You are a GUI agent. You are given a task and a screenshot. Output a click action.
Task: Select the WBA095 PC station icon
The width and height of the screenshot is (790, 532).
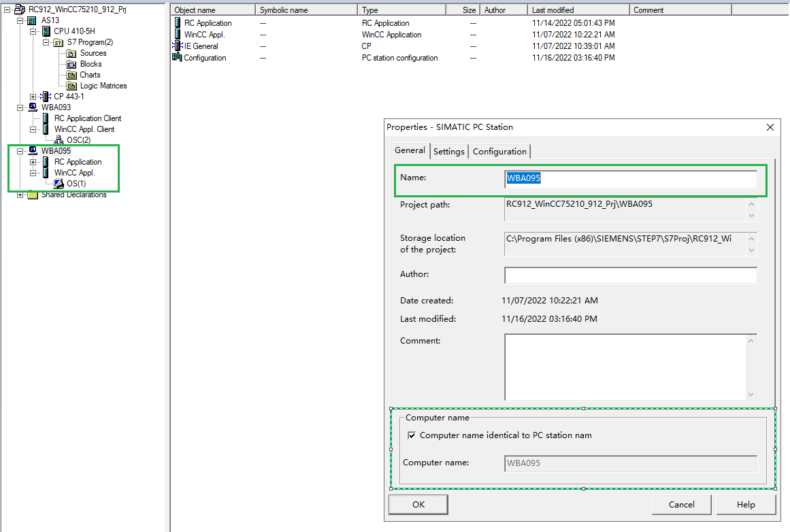point(33,150)
